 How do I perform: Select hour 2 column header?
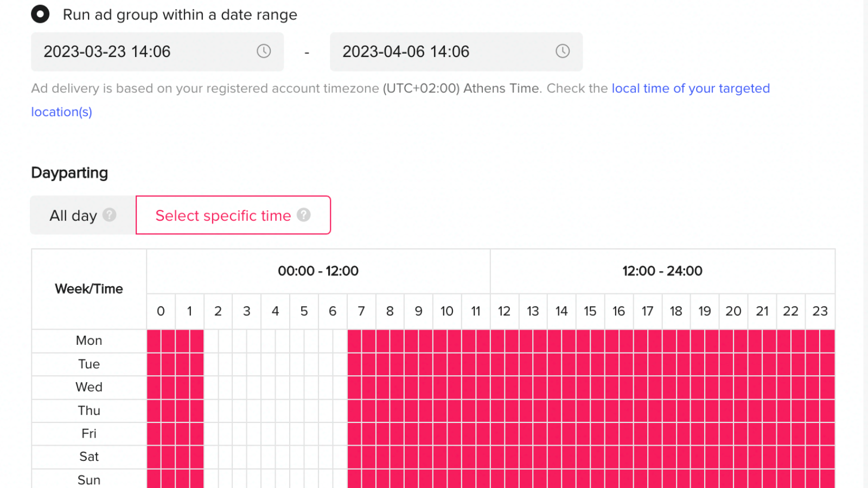pos(218,311)
